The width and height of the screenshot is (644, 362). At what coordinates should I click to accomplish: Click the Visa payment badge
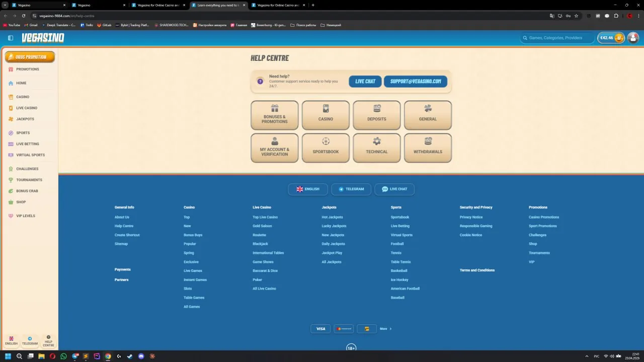coord(320,329)
